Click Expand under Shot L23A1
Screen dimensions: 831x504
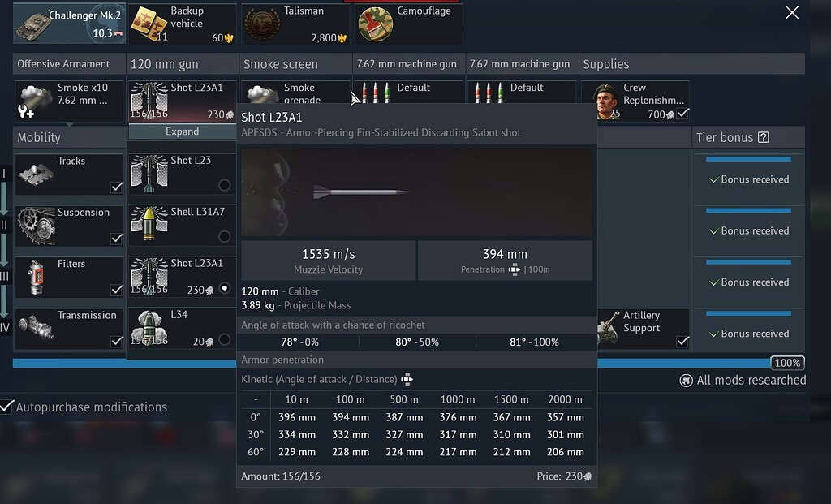[x=182, y=131]
